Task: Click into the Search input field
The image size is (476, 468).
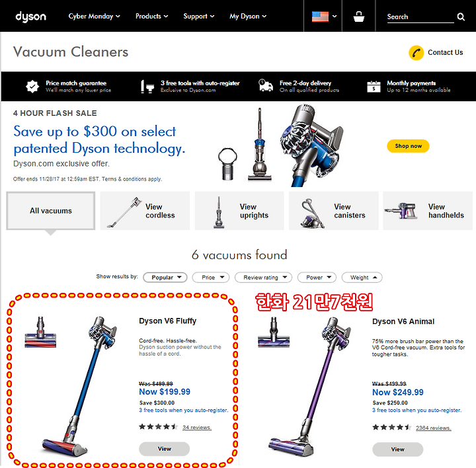Action: [x=420, y=17]
